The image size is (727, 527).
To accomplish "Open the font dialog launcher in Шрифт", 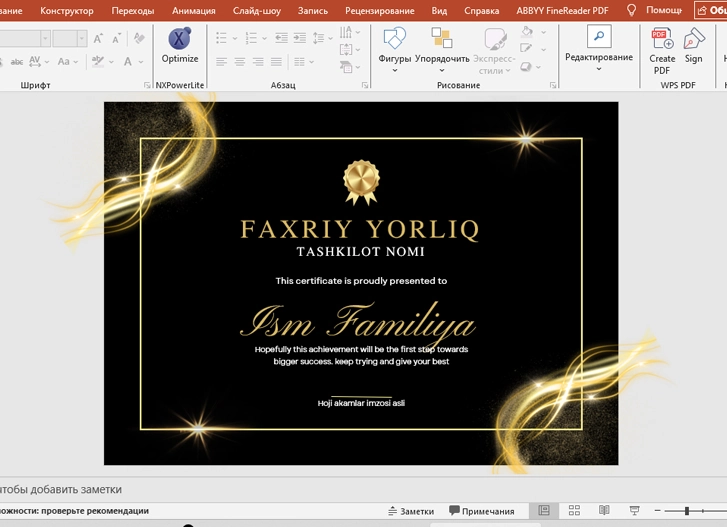I will [x=147, y=85].
